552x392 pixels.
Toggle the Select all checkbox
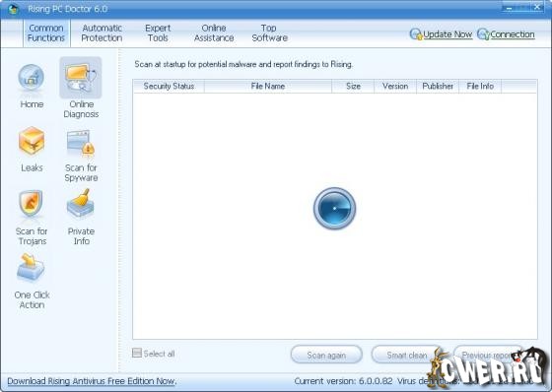[137, 353]
